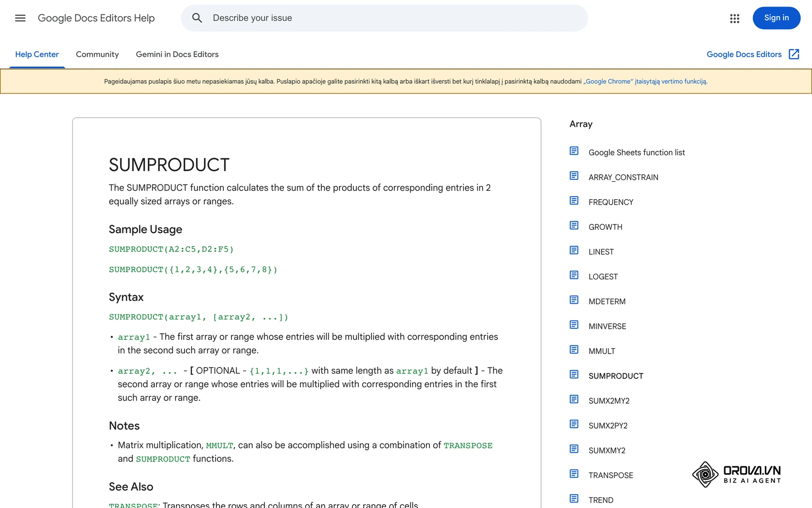Click article icon next to MDETERM
This screenshot has height=508, width=812.
574,301
